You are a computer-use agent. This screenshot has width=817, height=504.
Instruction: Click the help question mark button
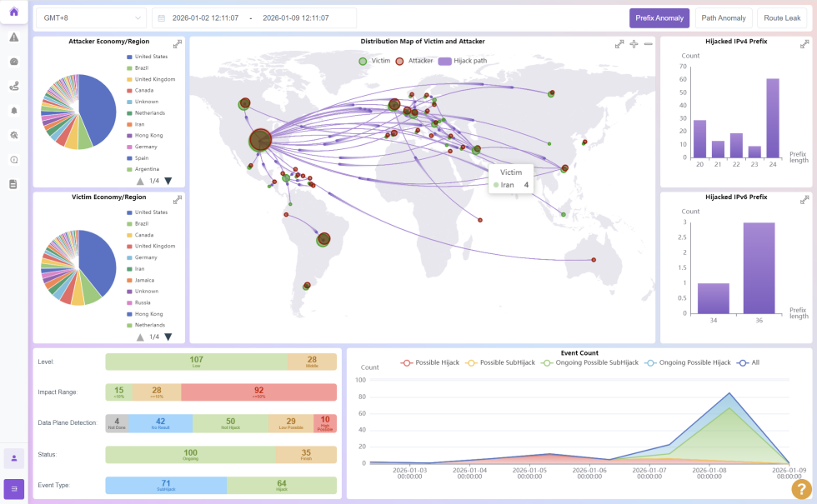[x=800, y=489]
